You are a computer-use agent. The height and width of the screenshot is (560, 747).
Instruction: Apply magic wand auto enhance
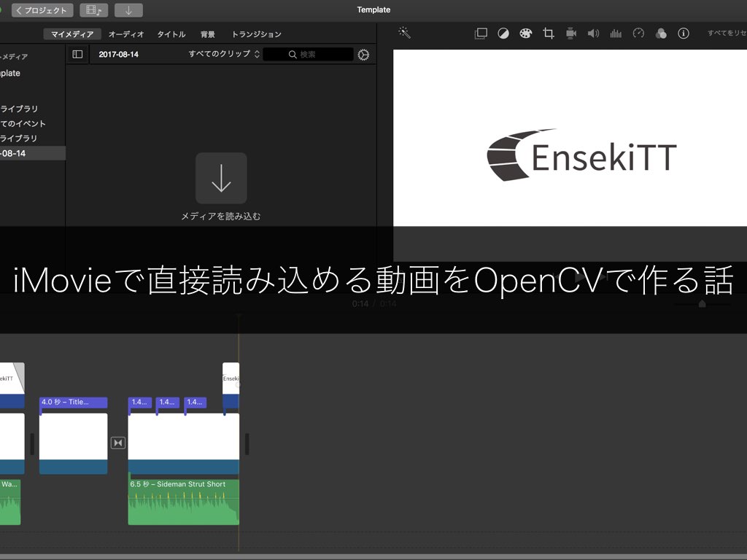coord(404,33)
